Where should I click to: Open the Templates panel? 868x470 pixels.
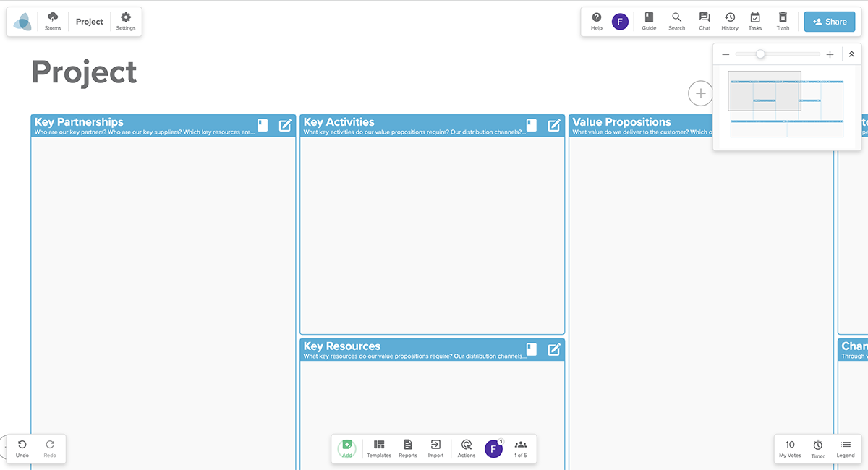pos(378,448)
